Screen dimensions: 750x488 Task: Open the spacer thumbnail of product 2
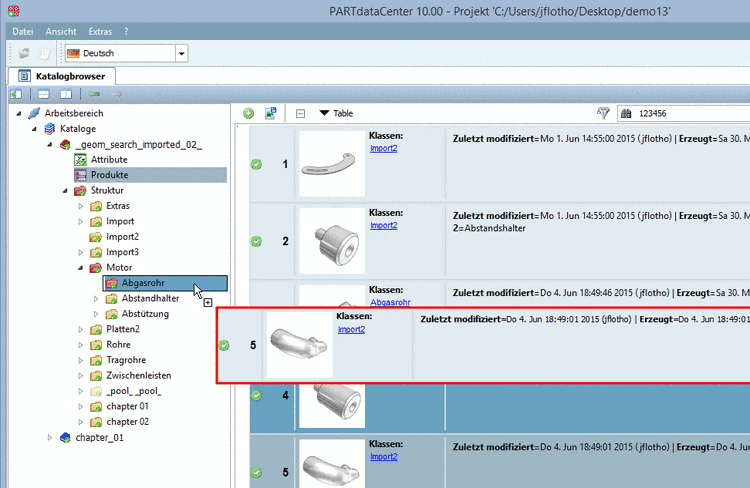(x=332, y=241)
